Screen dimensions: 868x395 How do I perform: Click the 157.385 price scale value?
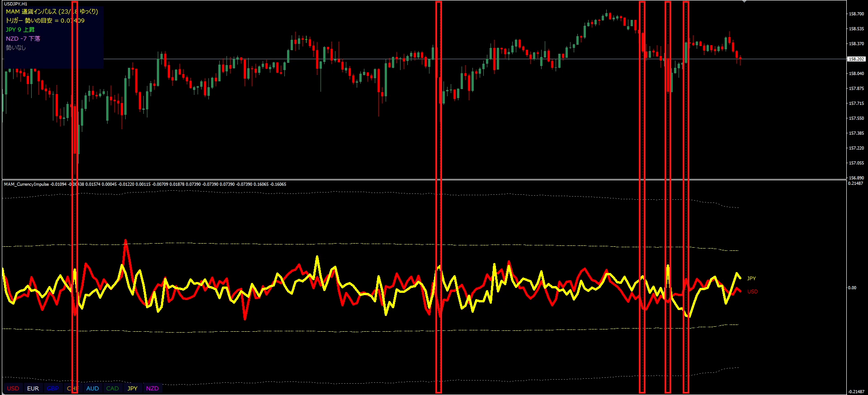pos(857,133)
